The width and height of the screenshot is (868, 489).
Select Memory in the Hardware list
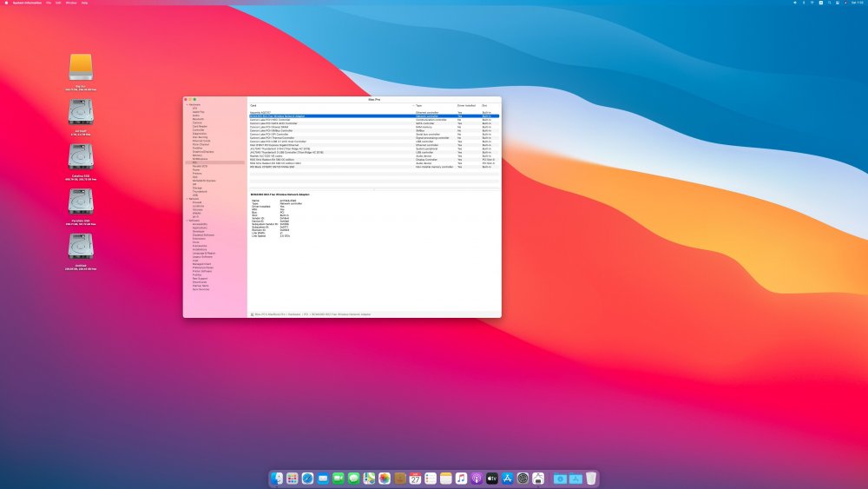[x=197, y=155]
